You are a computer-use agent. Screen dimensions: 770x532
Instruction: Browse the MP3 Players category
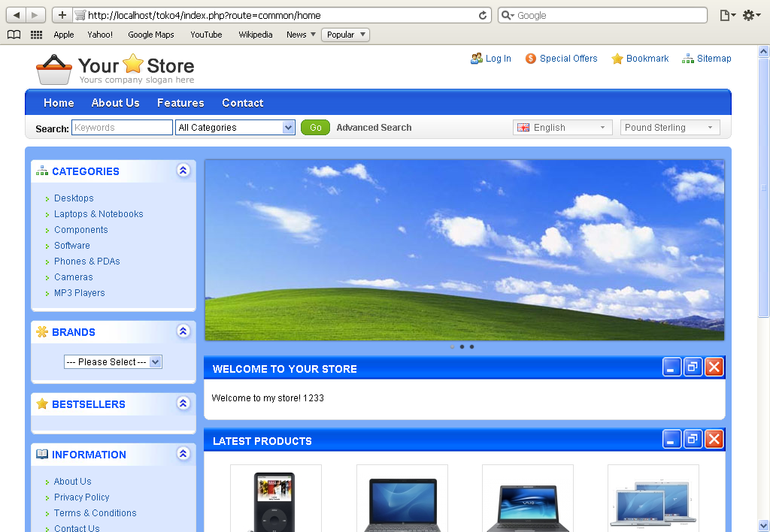pyautogui.click(x=80, y=292)
